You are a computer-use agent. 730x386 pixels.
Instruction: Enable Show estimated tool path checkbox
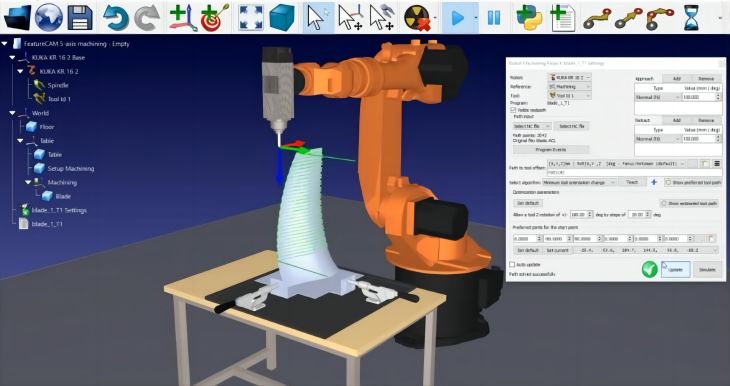click(x=663, y=203)
